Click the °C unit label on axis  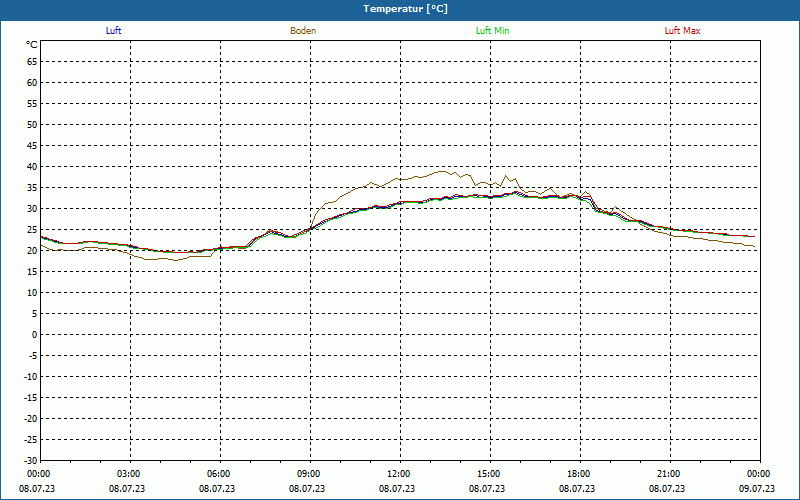pos(32,45)
